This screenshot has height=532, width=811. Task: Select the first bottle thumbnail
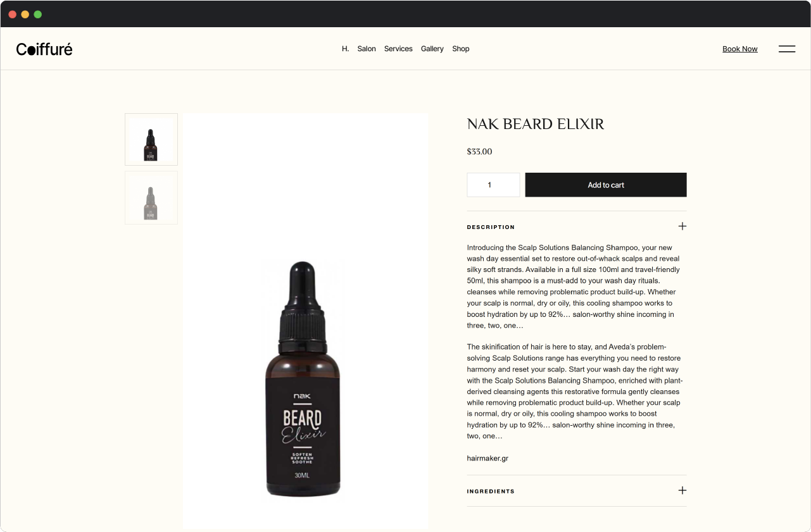click(151, 139)
